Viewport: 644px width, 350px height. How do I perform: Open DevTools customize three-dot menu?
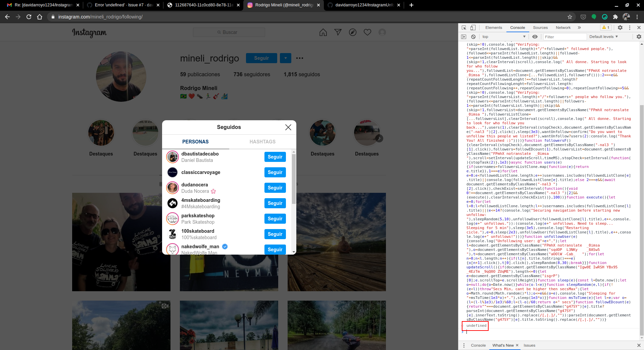click(630, 28)
